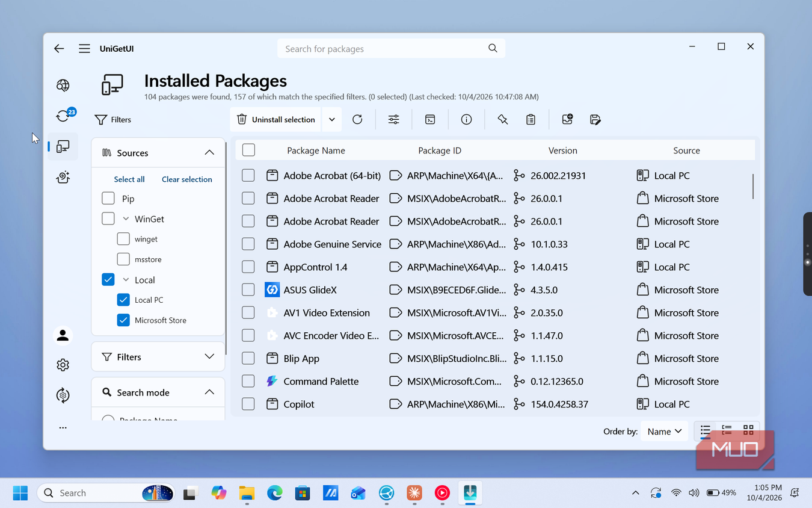This screenshot has height=508, width=812.
Task: Uncheck the Local PC source checkbox
Action: [123, 300]
